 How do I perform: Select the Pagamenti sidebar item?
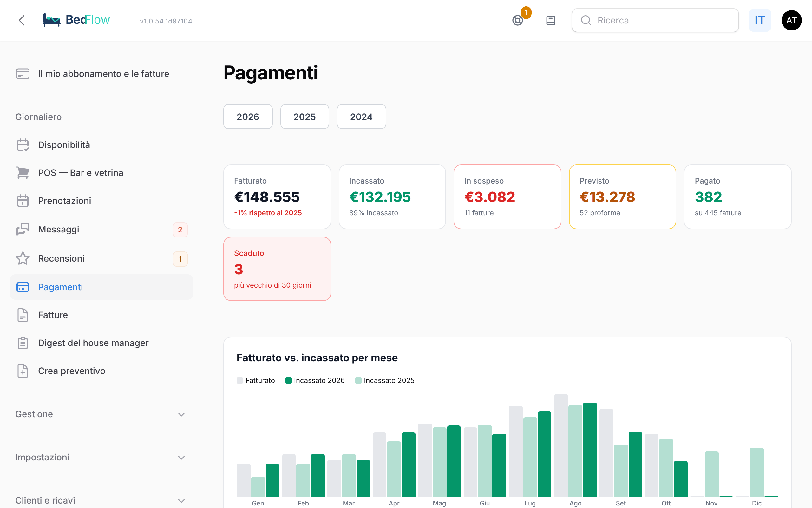coord(101,287)
